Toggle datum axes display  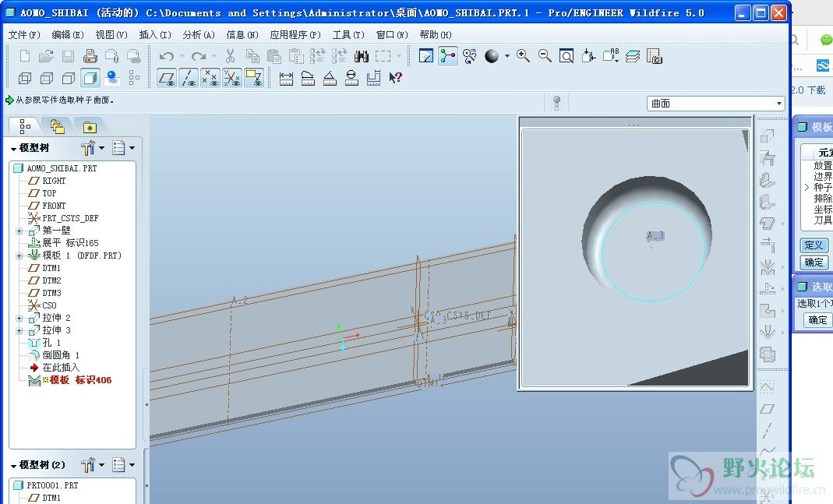[189, 78]
